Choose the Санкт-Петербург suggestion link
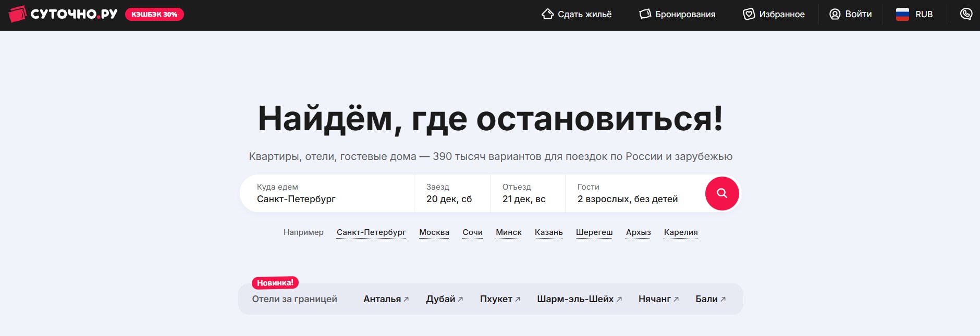The width and height of the screenshot is (980, 336). pos(371,232)
